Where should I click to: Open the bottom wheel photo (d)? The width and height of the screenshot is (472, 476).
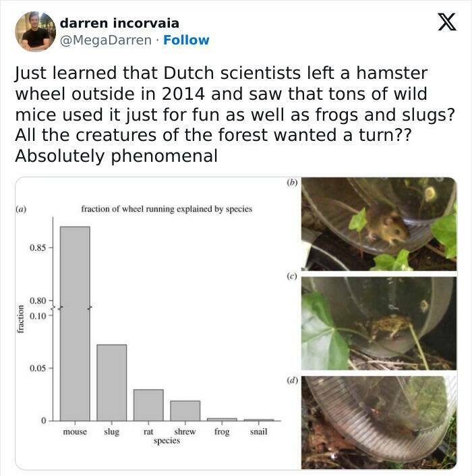[378, 421]
